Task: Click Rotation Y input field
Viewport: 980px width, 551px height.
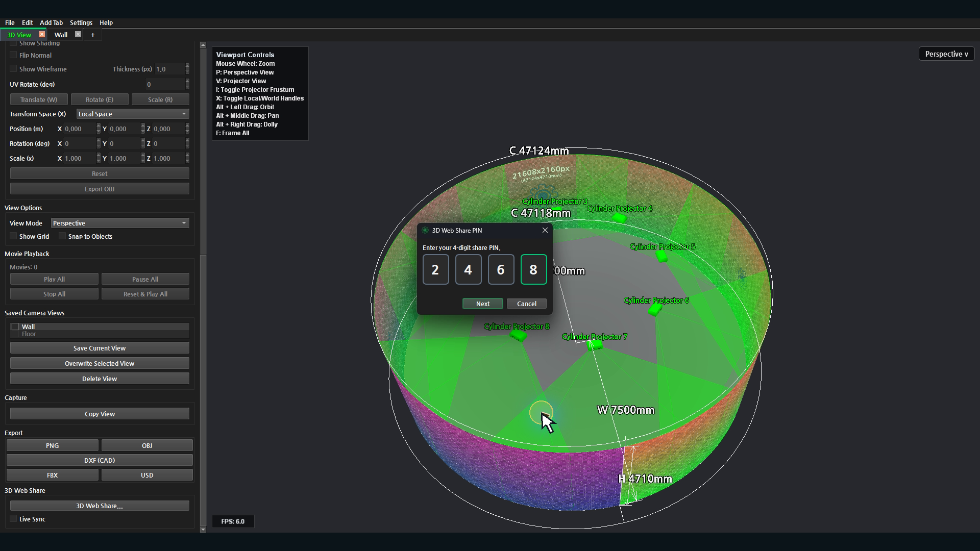Action: click(125, 143)
